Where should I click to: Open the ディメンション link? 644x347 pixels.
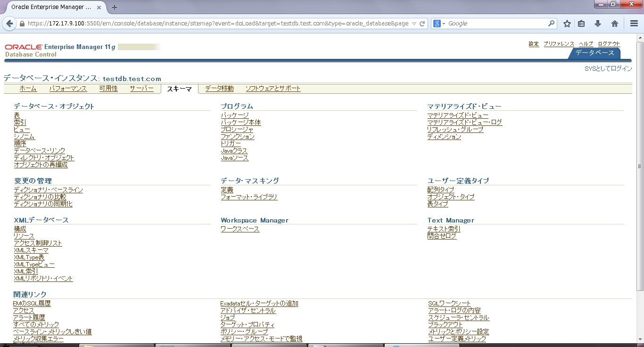pos(444,137)
